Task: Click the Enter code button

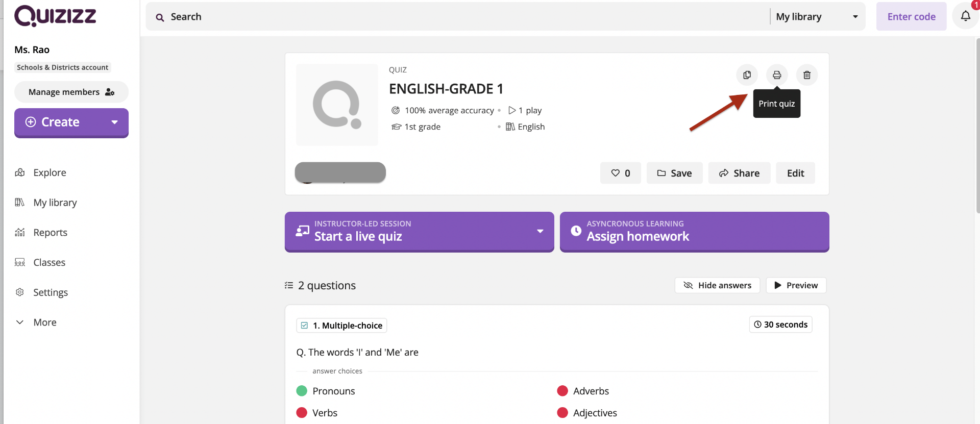Action: pos(911,17)
